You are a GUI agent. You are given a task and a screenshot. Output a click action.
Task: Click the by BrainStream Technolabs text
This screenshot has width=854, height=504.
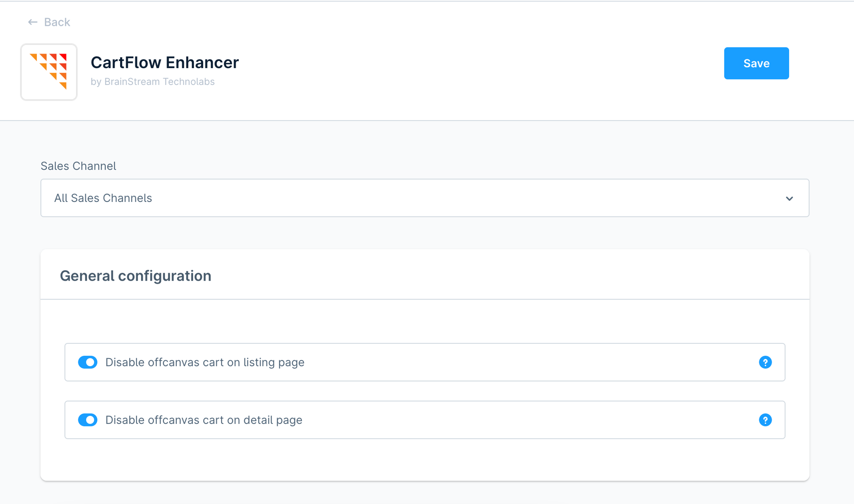(x=152, y=81)
